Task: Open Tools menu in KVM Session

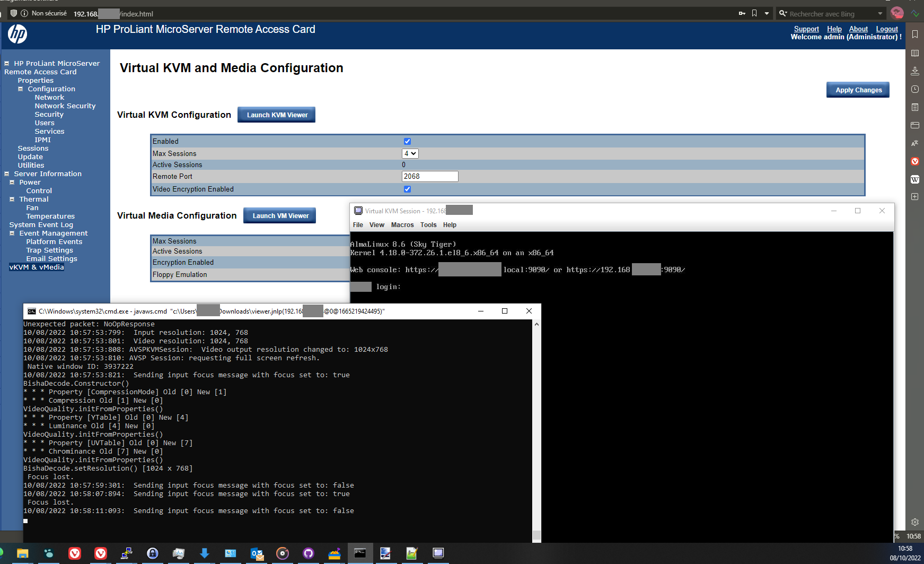Action: 428,225
